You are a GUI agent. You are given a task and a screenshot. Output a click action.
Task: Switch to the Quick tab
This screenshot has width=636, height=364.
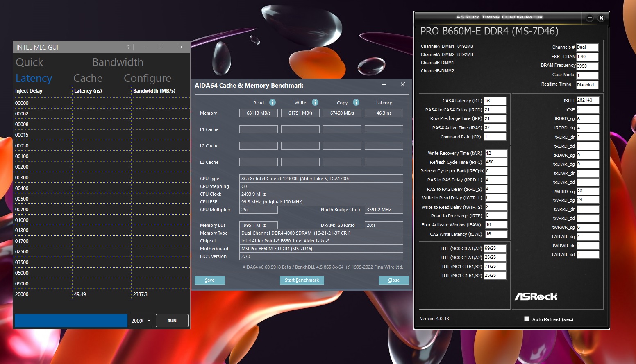coord(29,62)
